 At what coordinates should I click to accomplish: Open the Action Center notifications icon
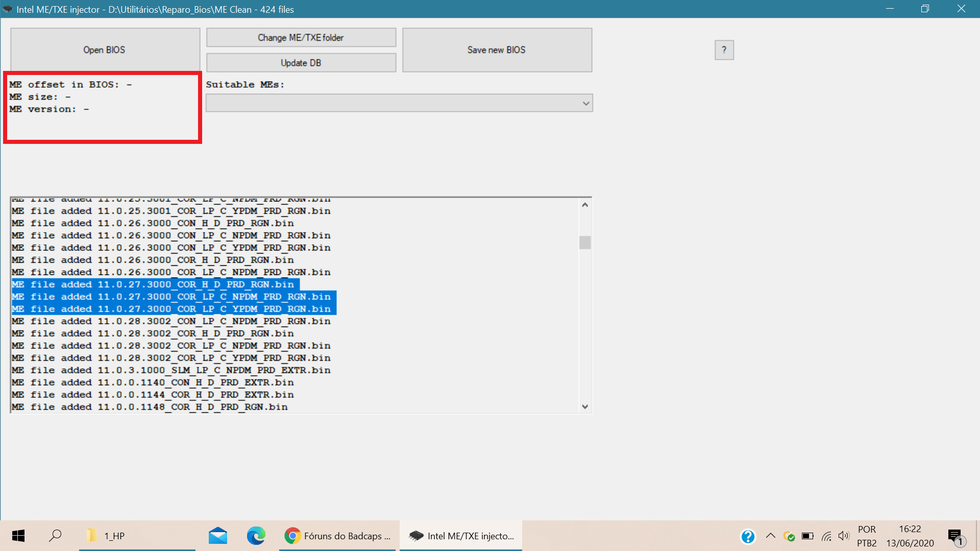click(956, 537)
